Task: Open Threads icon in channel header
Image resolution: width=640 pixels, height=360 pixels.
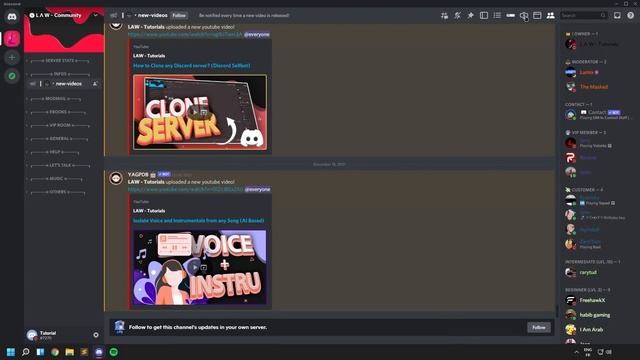Action: tap(444, 16)
